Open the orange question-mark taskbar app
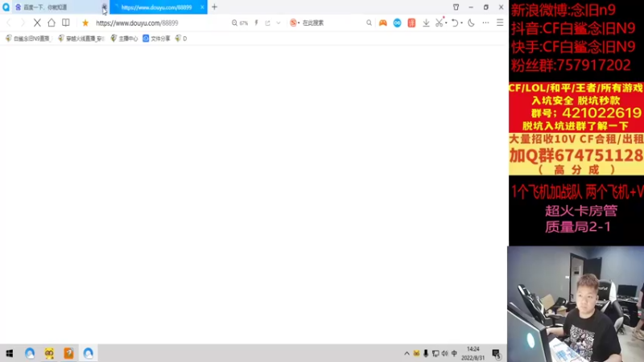This screenshot has width=644, height=362. (x=68, y=353)
